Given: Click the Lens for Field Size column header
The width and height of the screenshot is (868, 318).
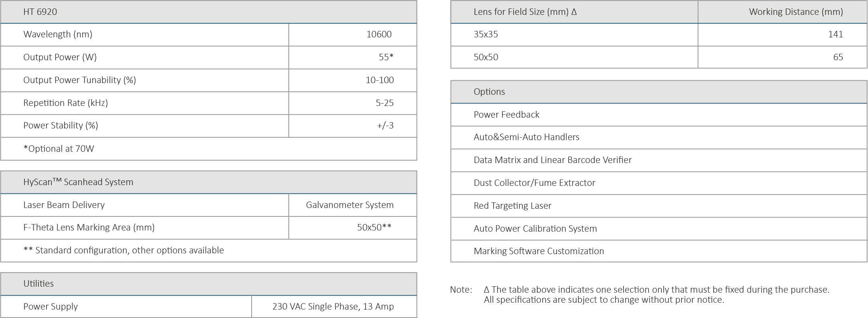Looking at the screenshot, I should [x=525, y=12].
